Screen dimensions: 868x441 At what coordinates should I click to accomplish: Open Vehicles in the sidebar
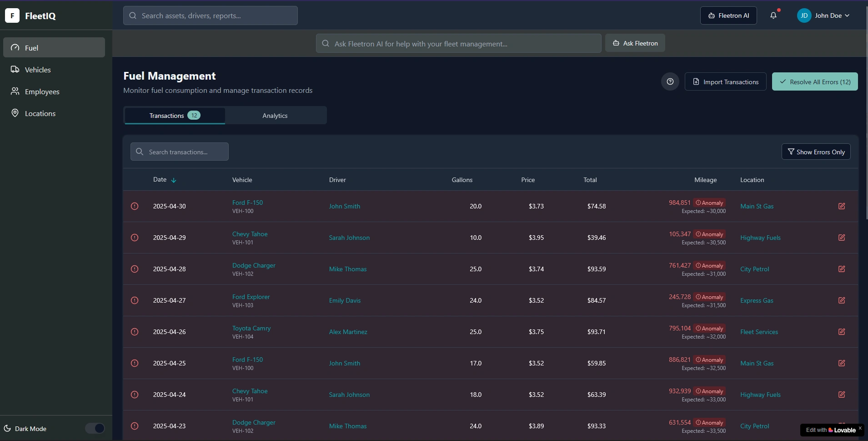(x=54, y=70)
